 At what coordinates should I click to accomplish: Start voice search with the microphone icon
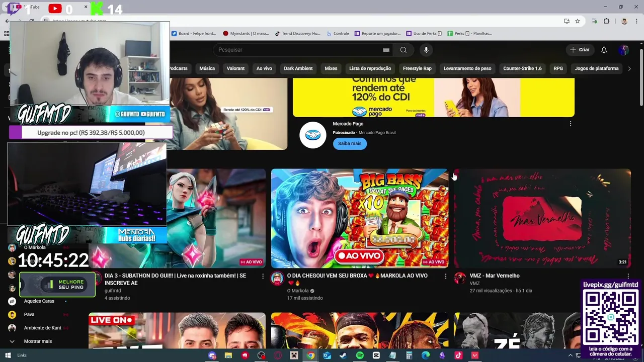(426, 50)
